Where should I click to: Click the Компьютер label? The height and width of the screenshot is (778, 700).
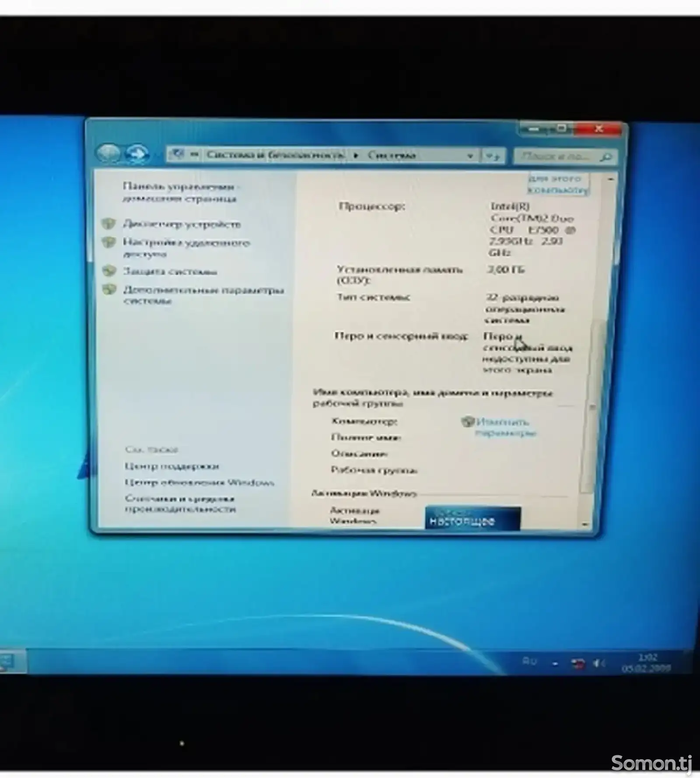364,421
